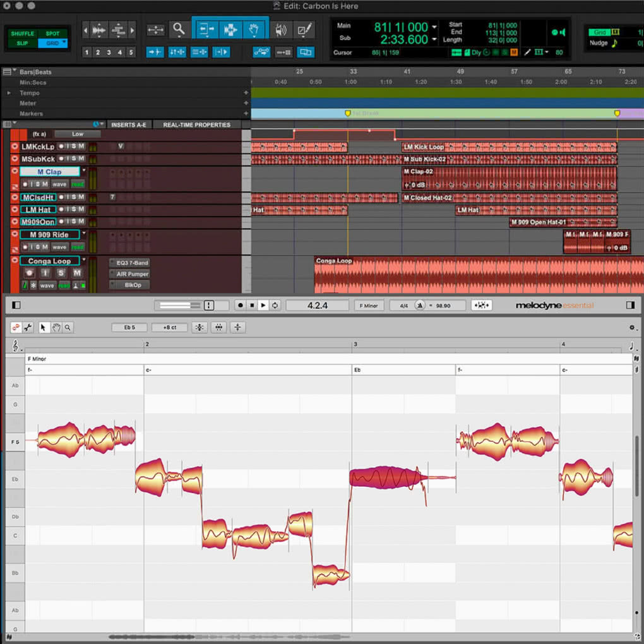Choose Slip edit mode

click(x=22, y=43)
